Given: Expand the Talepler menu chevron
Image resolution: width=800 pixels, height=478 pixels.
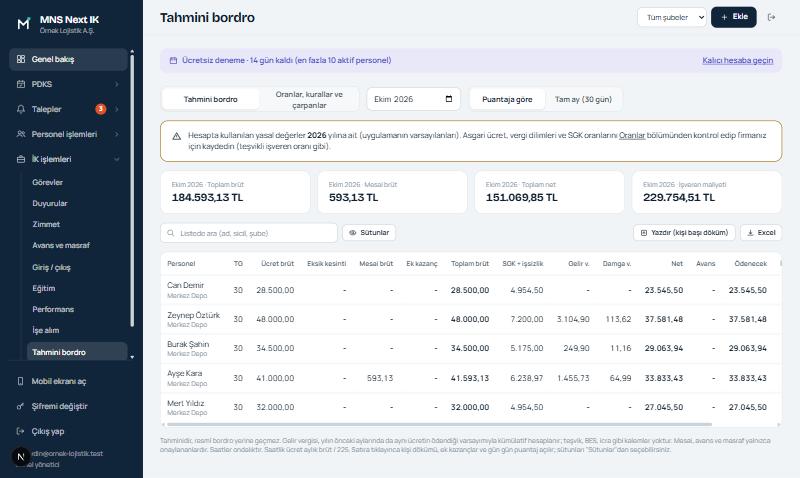Looking at the screenshot, I should click(116, 109).
